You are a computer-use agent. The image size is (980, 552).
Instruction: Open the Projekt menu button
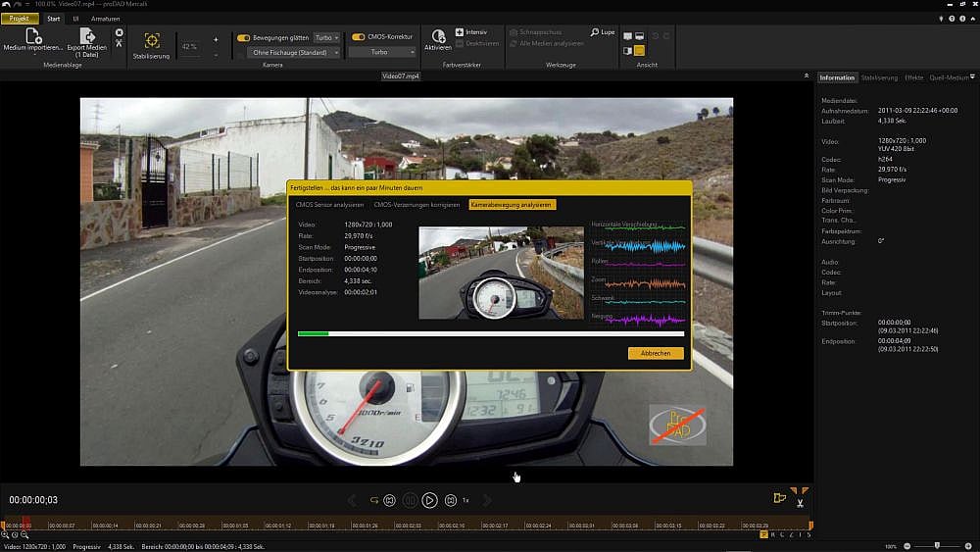tap(20, 19)
